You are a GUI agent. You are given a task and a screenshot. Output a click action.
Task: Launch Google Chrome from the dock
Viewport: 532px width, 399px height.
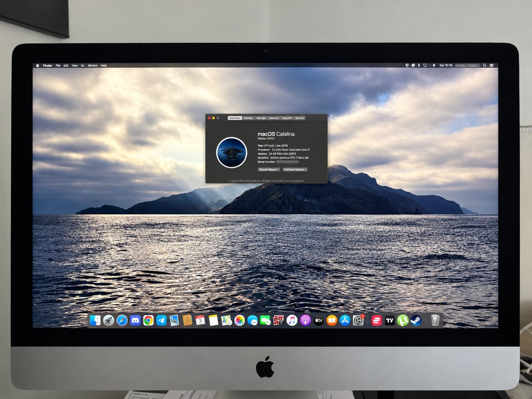tap(148, 320)
